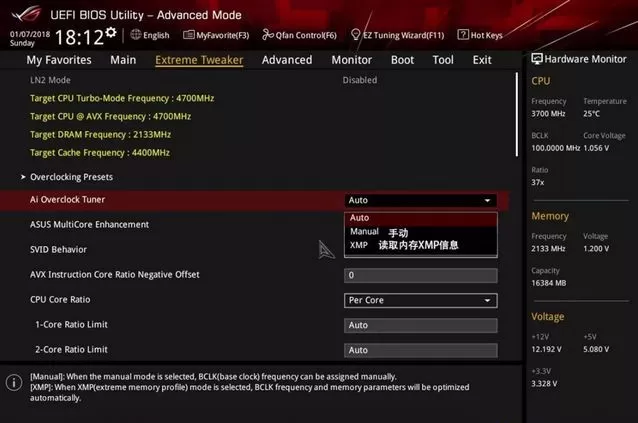Image resolution: width=638 pixels, height=423 pixels.
Task: Click Target CPU Turbo-Mode Frequency text
Action: point(122,98)
